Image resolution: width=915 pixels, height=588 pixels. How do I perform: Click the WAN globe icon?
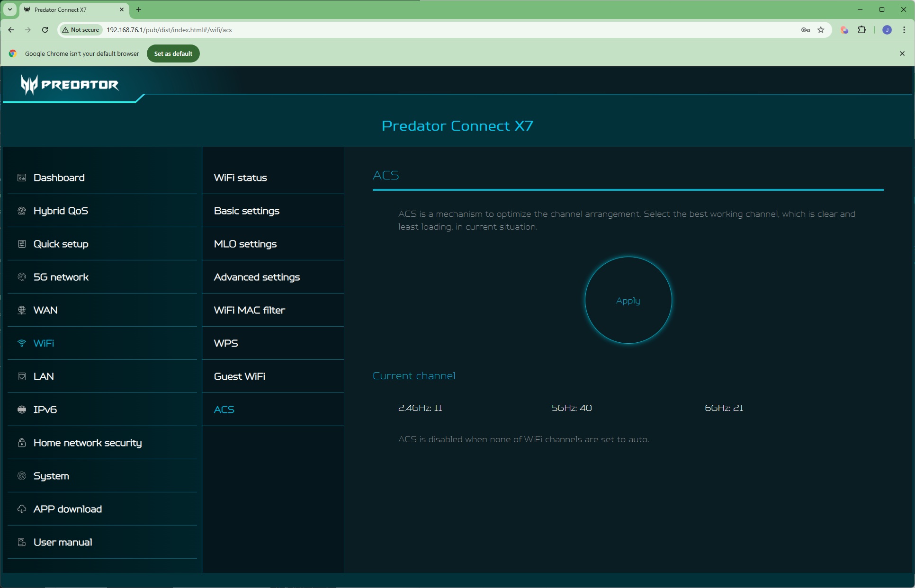(x=22, y=310)
